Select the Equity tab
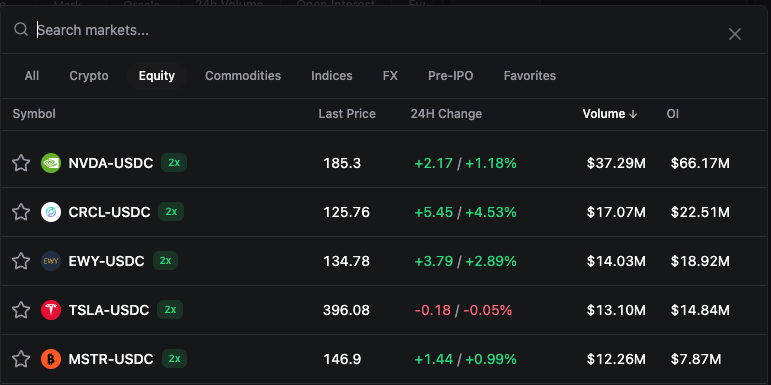Viewport: 771px width, 385px height. pos(157,76)
